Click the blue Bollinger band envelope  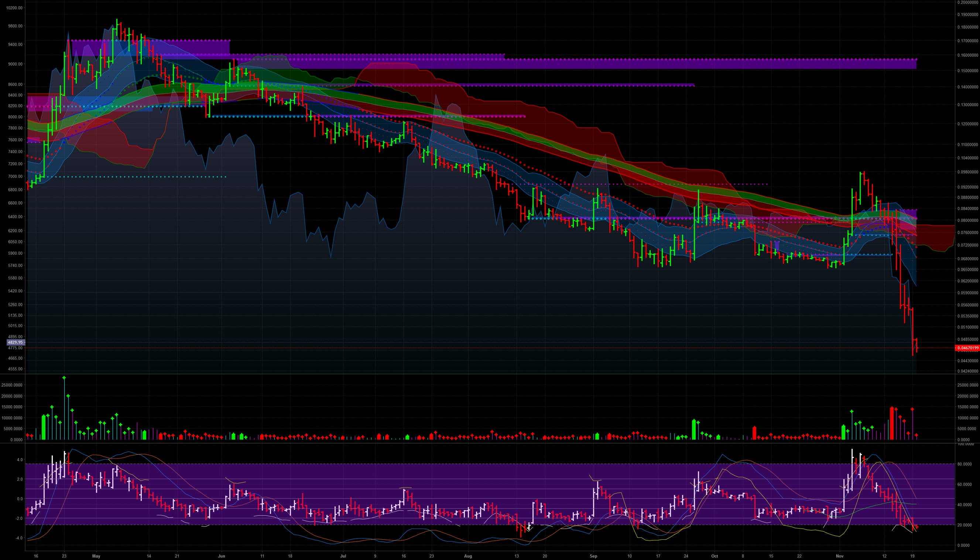pos(480,165)
